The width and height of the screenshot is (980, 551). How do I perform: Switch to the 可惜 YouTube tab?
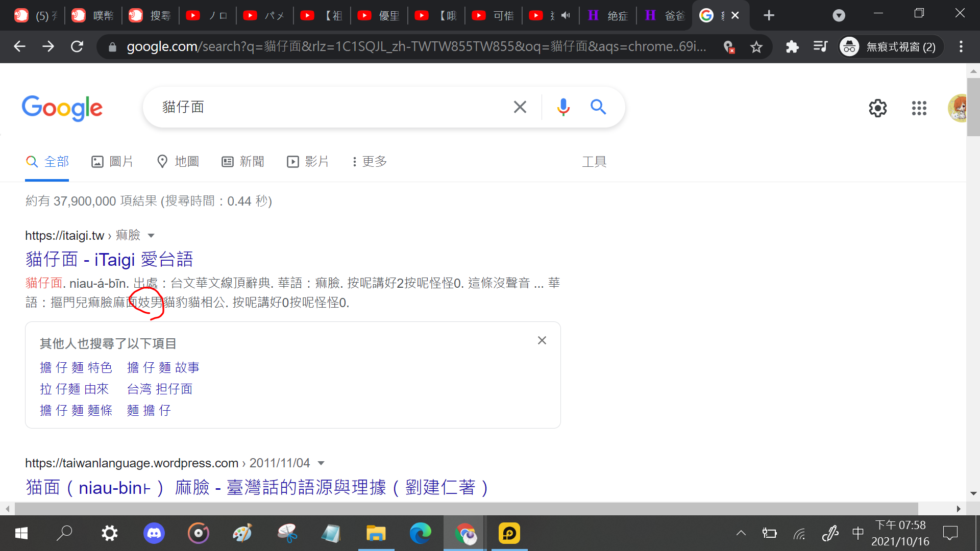(494, 15)
